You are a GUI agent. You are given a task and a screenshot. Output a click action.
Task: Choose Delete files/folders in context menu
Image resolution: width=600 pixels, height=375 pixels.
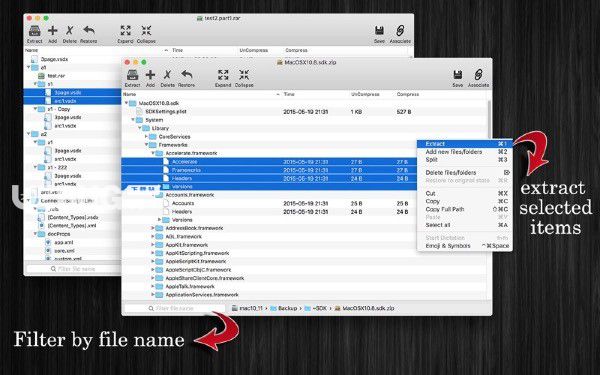(x=465, y=173)
